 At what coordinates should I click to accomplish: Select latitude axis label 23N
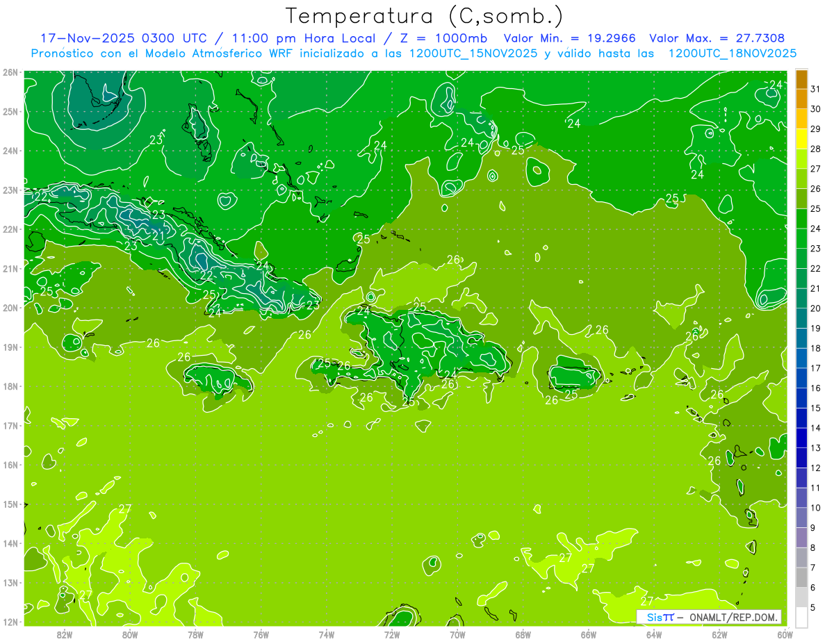click(10, 190)
